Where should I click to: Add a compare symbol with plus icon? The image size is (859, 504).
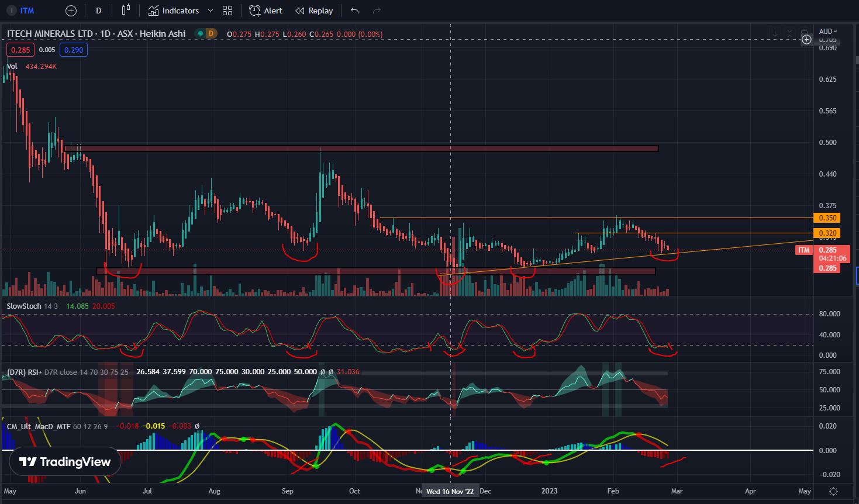(x=71, y=11)
